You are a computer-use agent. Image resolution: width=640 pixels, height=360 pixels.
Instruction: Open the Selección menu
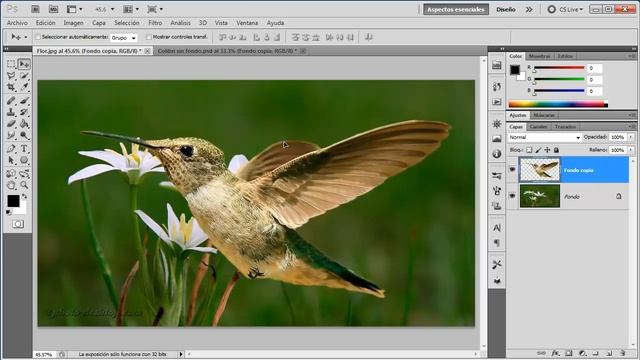[127, 23]
